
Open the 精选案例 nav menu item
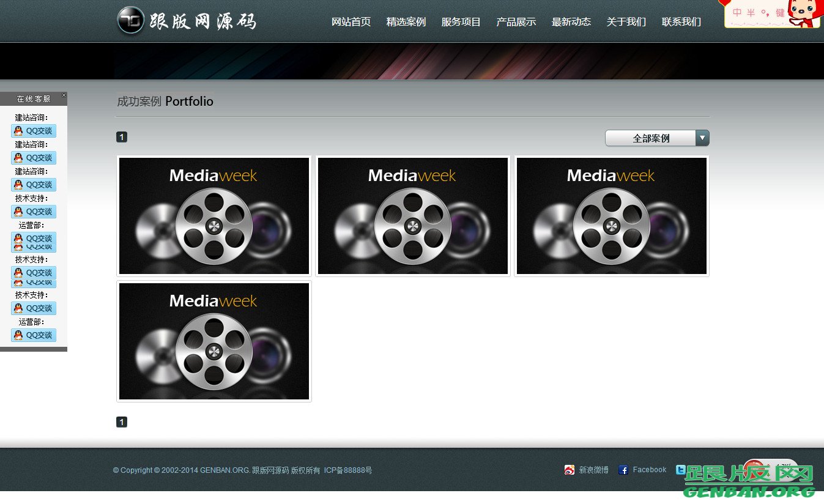pos(406,22)
